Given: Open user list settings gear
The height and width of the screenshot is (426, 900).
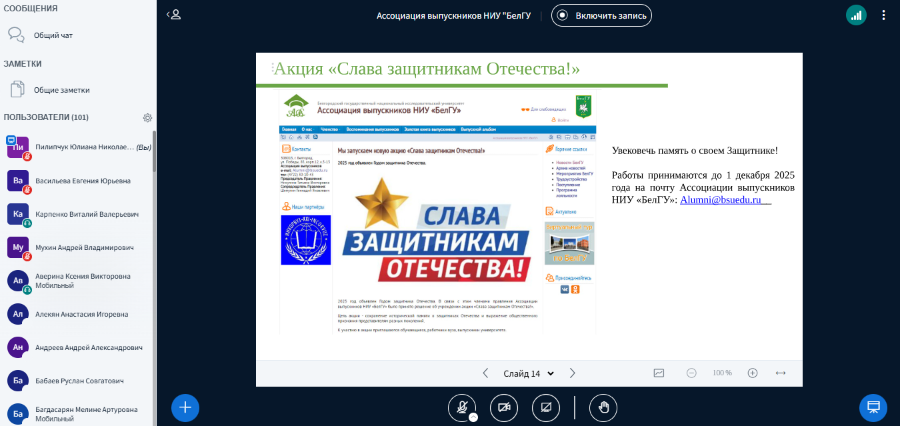Looking at the screenshot, I should point(148,118).
